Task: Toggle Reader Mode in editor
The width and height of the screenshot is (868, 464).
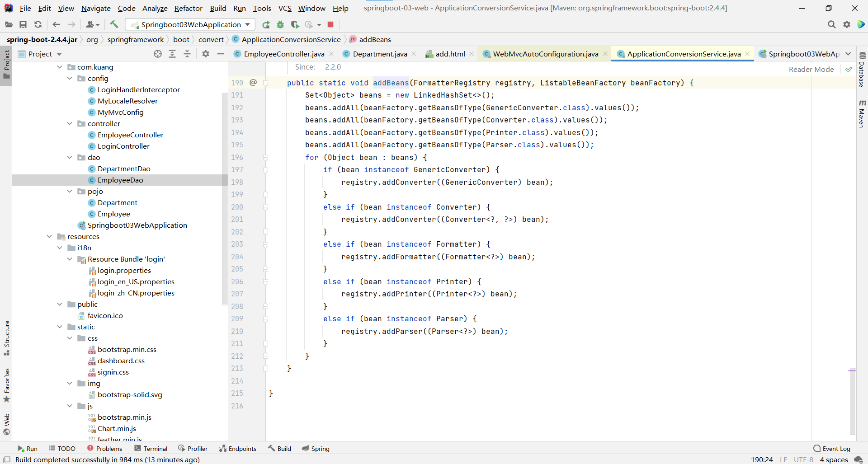Action: click(811, 69)
